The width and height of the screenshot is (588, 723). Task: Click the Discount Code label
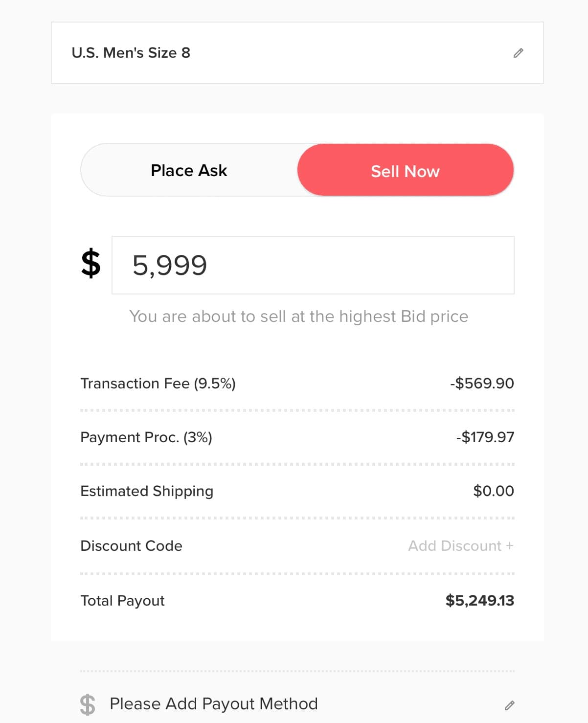click(131, 545)
